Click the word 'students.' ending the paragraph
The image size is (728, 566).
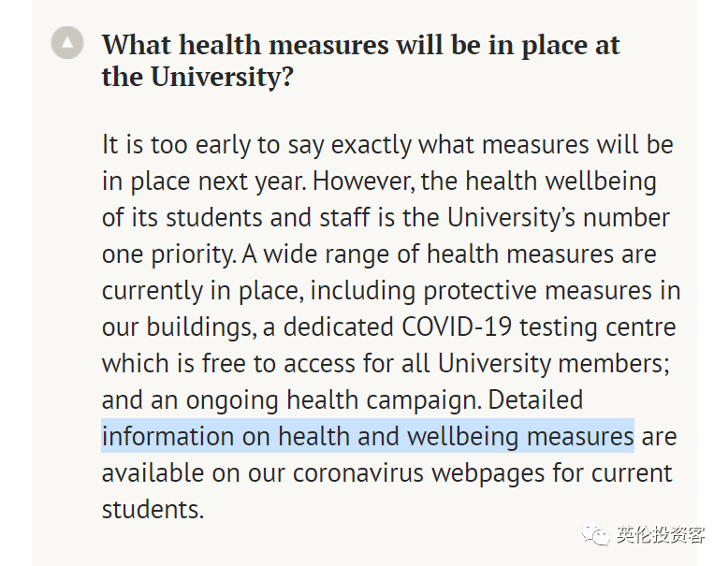pos(153,510)
